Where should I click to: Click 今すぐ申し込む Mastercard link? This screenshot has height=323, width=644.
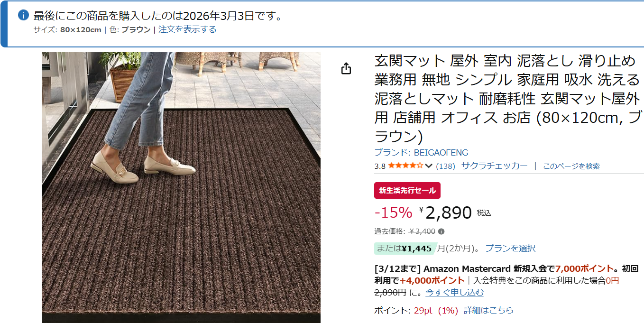click(454, 292)
